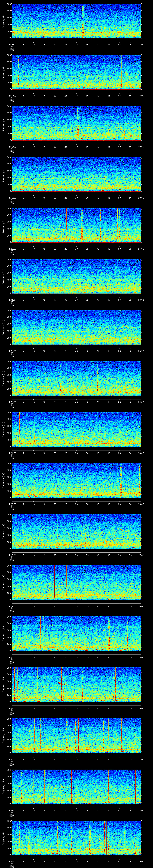Click the 4:21:00 start time label

coord(12,300)
